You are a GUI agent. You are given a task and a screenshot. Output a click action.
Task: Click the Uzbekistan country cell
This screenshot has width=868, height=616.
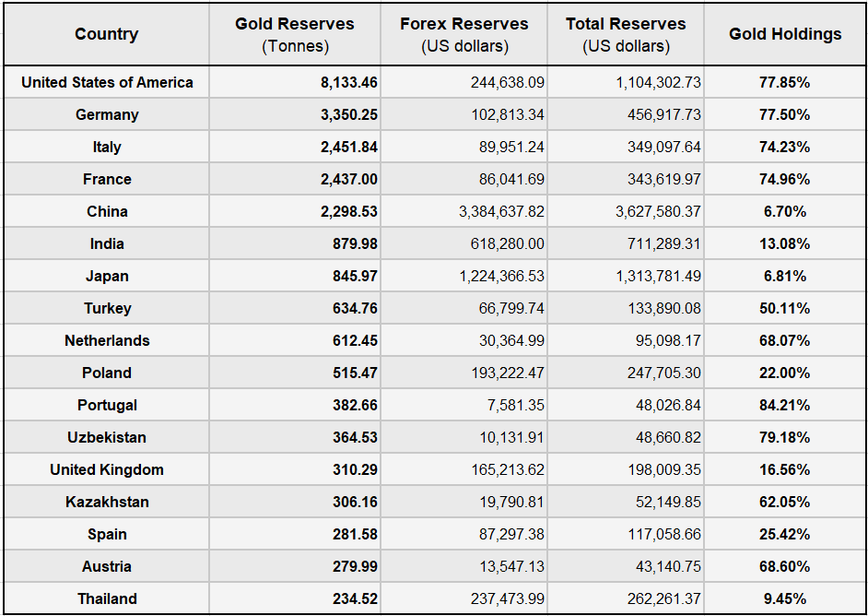coord(107,437)
